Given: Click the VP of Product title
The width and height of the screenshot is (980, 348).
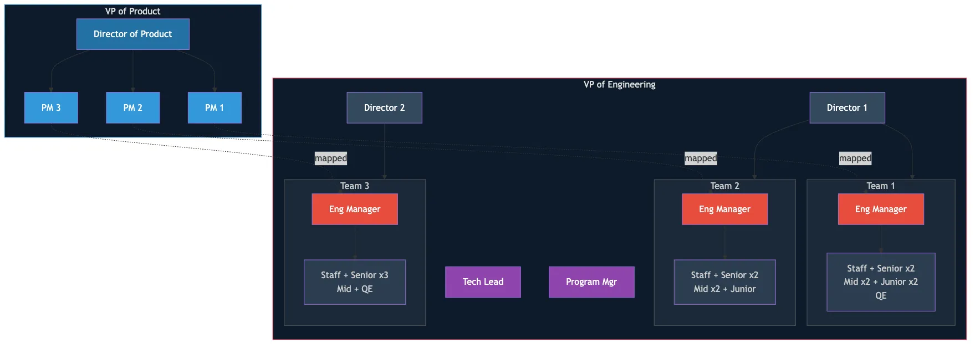Looking at the screenshot, I should pyautogui.click(x=133, y=11).
